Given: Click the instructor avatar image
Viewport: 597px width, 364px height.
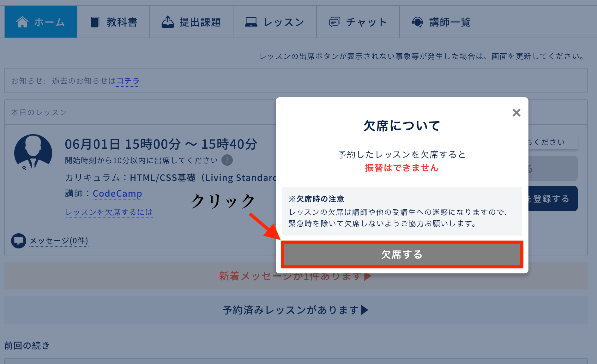Looking at the screenshot, I should click(x=33, y=153).
